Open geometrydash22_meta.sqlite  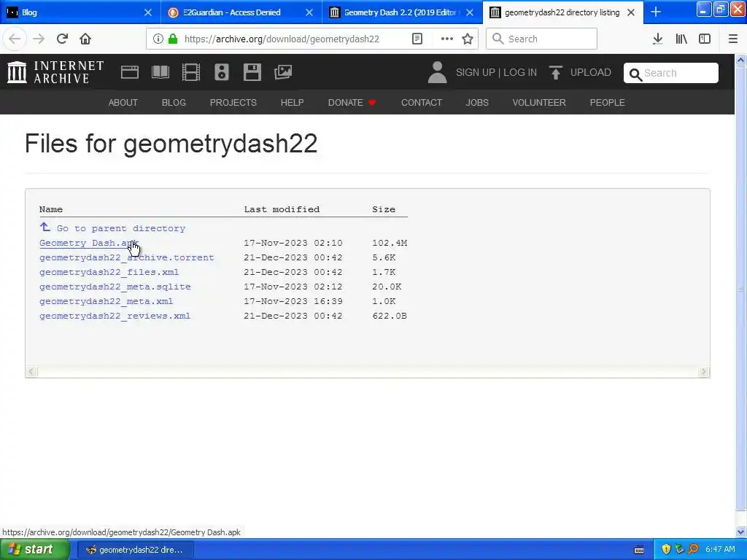(115, 287)
